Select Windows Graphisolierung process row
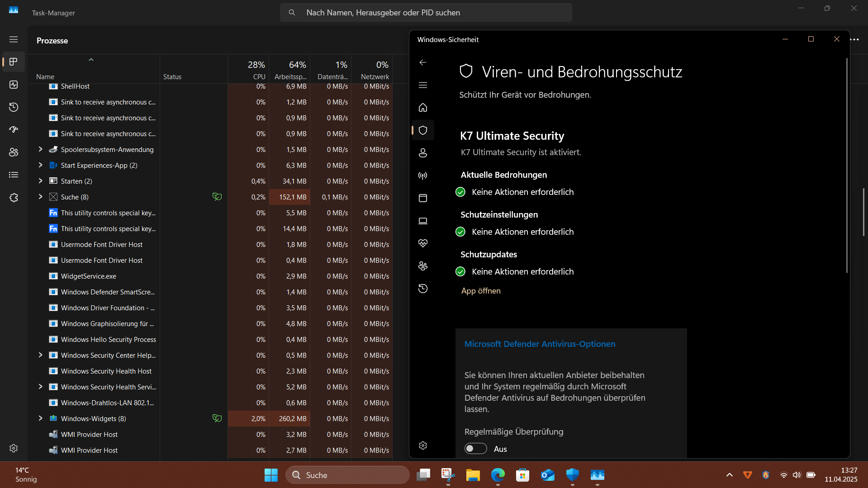Viewport: 868px width, 488px height. 210,323
